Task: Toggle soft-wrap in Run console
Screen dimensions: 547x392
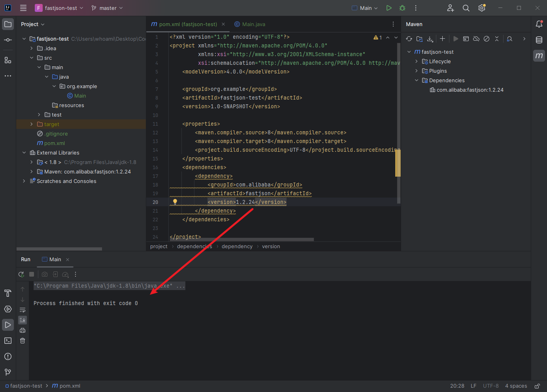Action: (x=23, y=310)
